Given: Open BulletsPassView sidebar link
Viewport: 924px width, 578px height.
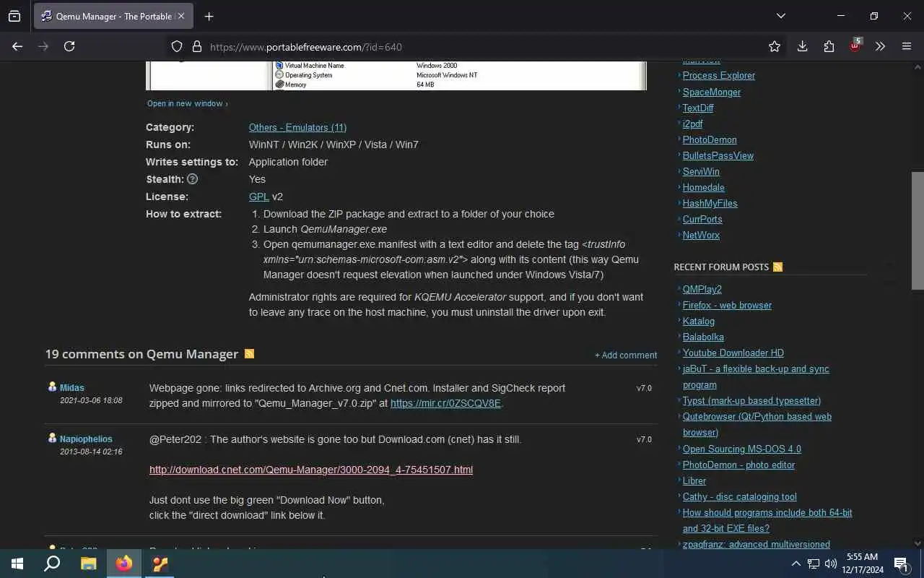Looking at the screenshot, I should coord(718,155).
